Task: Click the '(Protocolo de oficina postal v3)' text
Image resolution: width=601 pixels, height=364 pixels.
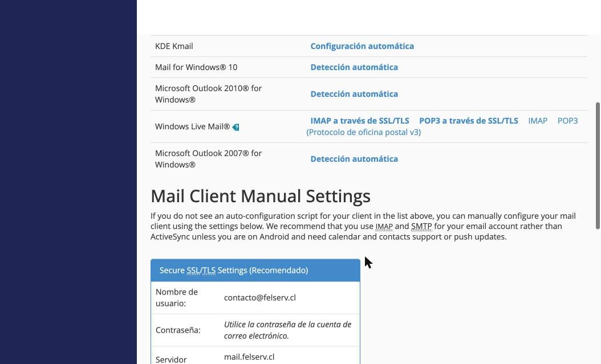Action: pyautogui.click(x=363, y=132)
